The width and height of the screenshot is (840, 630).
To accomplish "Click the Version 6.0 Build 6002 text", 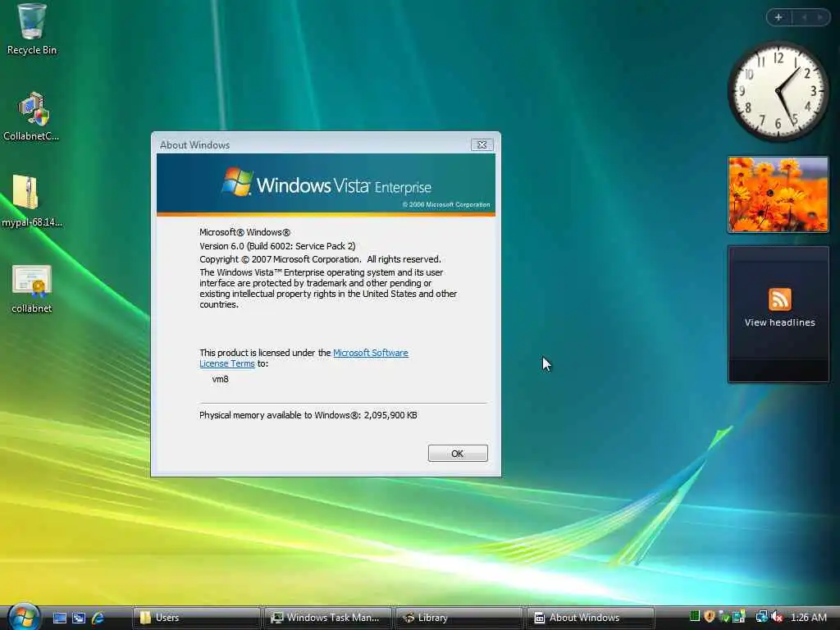I will [277, 246].
